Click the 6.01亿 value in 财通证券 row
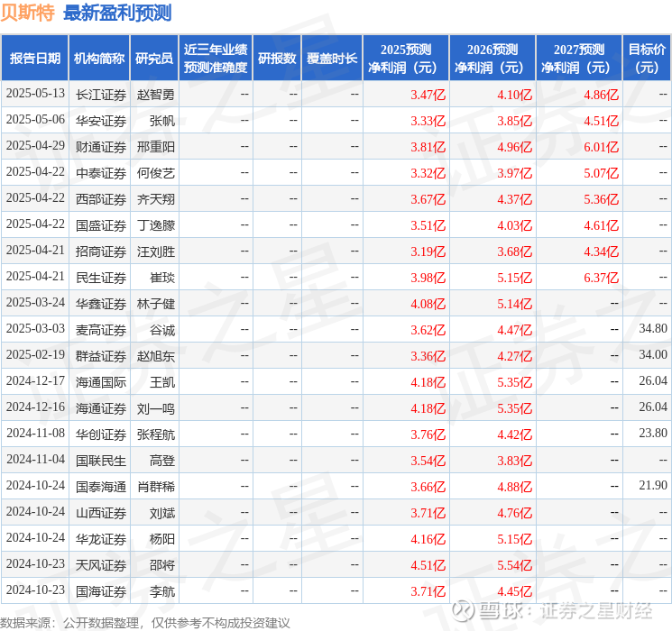Image resolution: width=672 pixels, height=631 pixels. pyautogui.click(x=601, y=147)
